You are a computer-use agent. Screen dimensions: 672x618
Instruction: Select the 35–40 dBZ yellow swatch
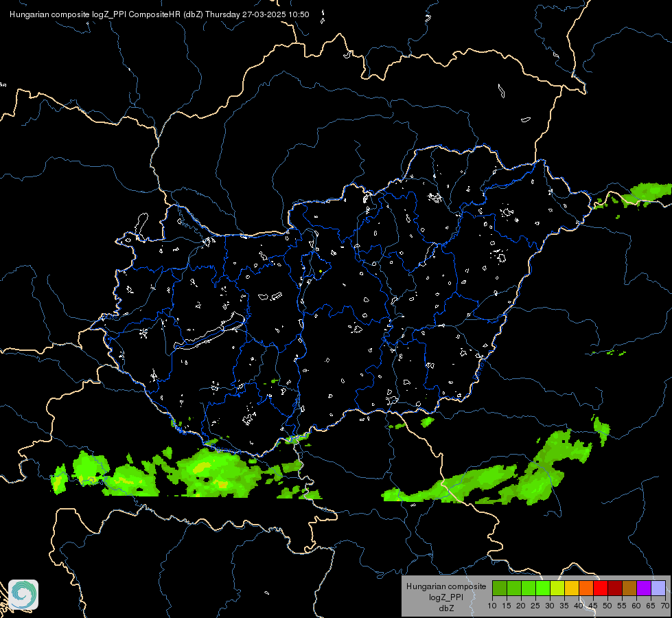(x=572, y=588)
